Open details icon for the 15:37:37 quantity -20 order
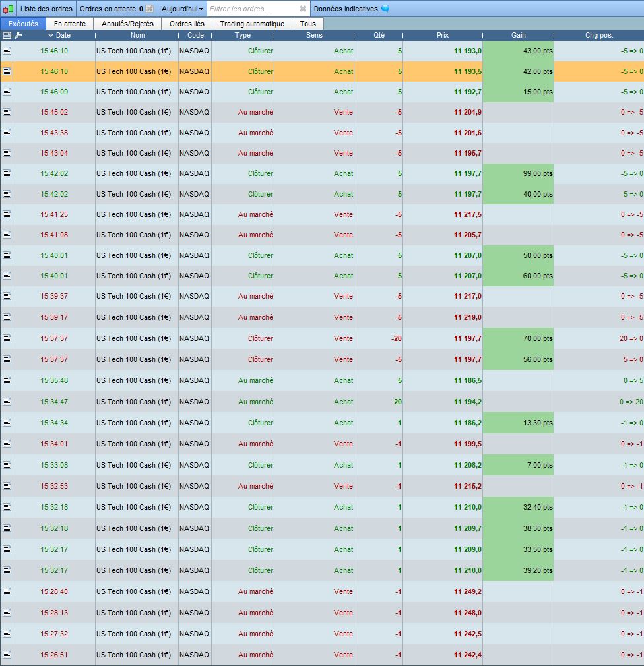644x666 pixels. [7, 338]
